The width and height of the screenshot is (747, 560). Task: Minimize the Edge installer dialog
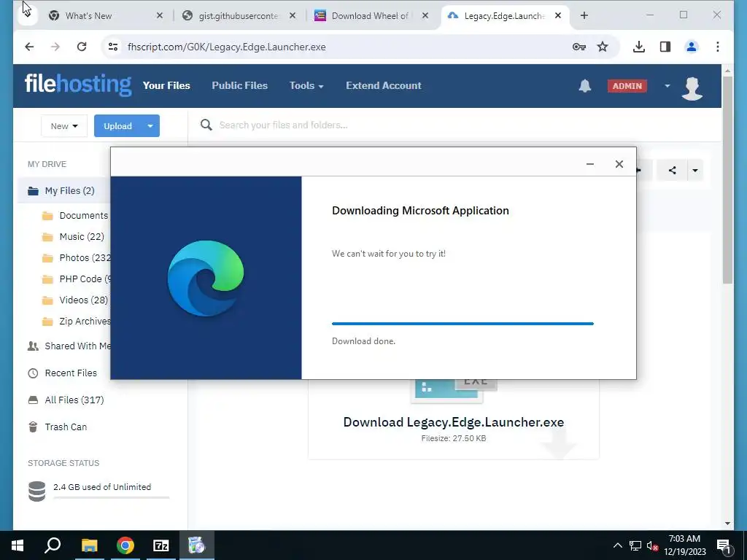point(589,164)
